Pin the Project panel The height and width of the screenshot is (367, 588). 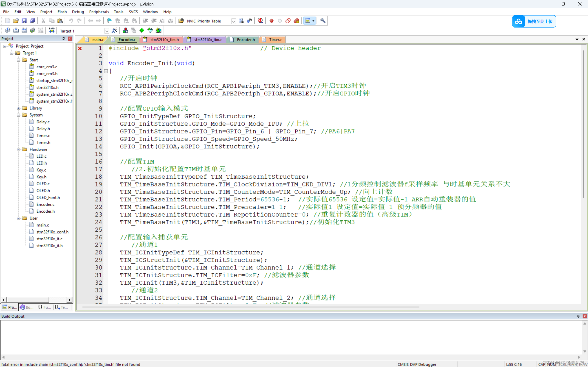click(x=64, y=39)
